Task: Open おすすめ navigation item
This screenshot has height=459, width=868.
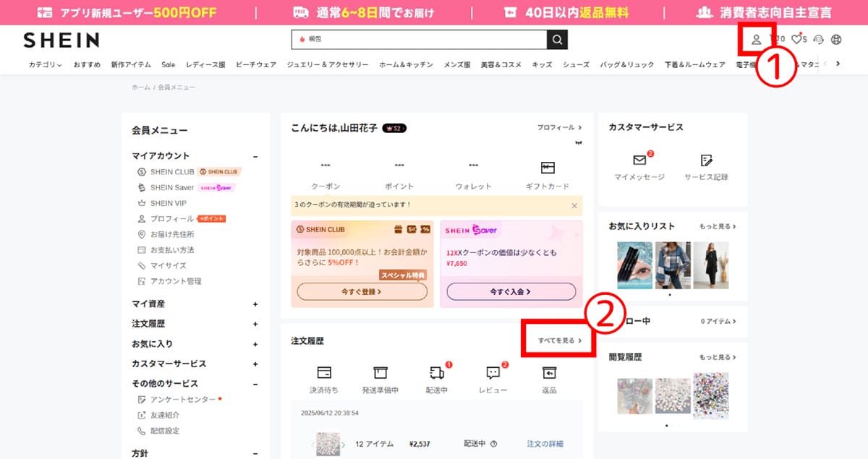Action: (87, 64)
